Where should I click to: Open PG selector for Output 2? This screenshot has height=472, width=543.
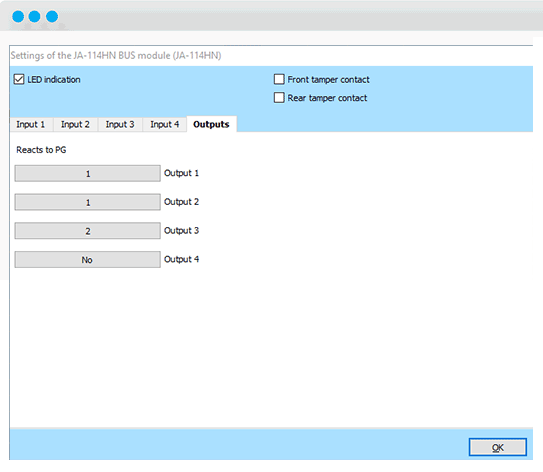click(x=88, y=202)
